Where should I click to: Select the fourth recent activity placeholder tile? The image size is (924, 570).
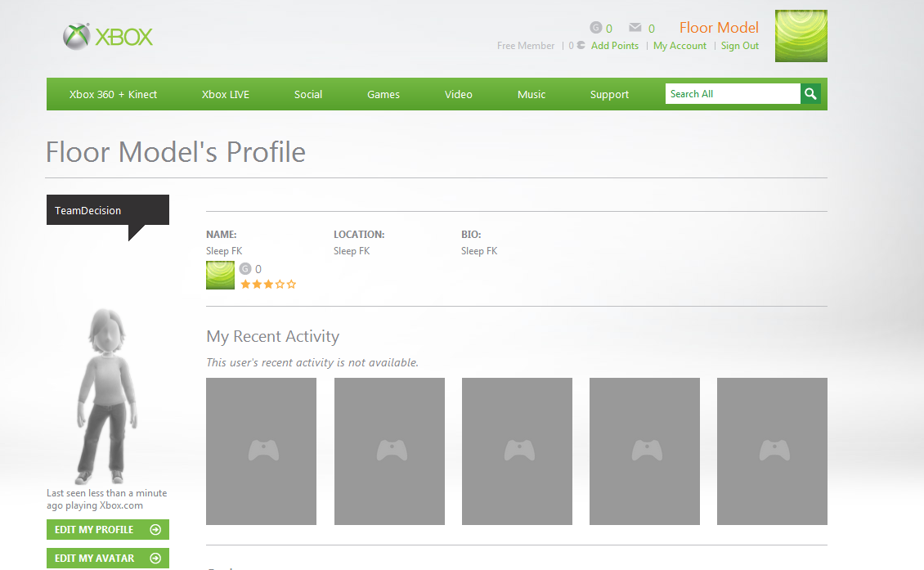tap(644, 451)
